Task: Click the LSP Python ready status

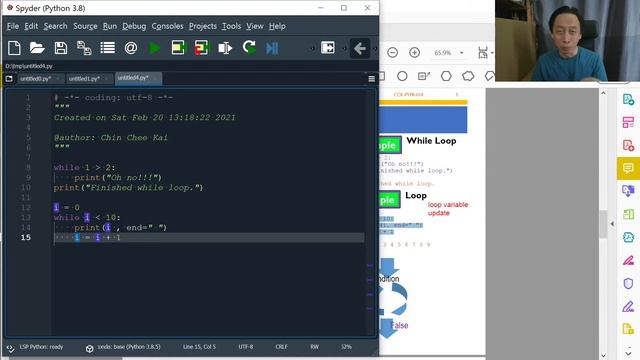Action: pyautogui.click(x=41, y=347)
